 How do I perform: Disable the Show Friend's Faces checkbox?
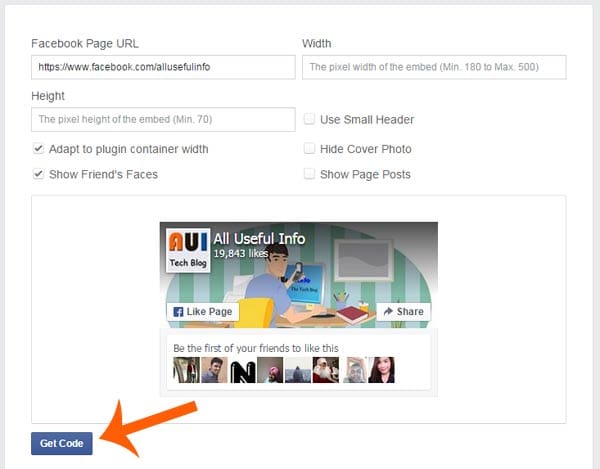point(38,174)
